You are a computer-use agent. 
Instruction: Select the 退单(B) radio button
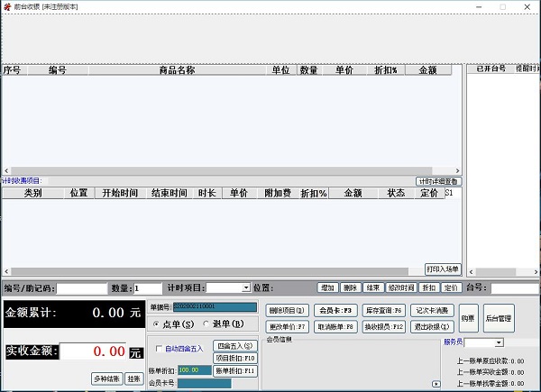click(x=206, y=324)
